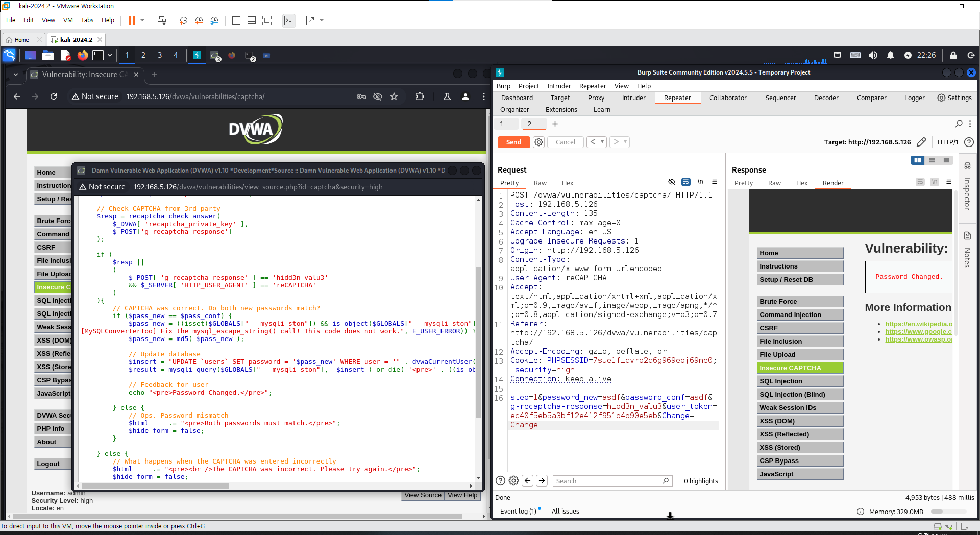980x535 pixels.
Task: Toggle hide non-printable eye icon in Request
Action: click(x=672, y=182)
